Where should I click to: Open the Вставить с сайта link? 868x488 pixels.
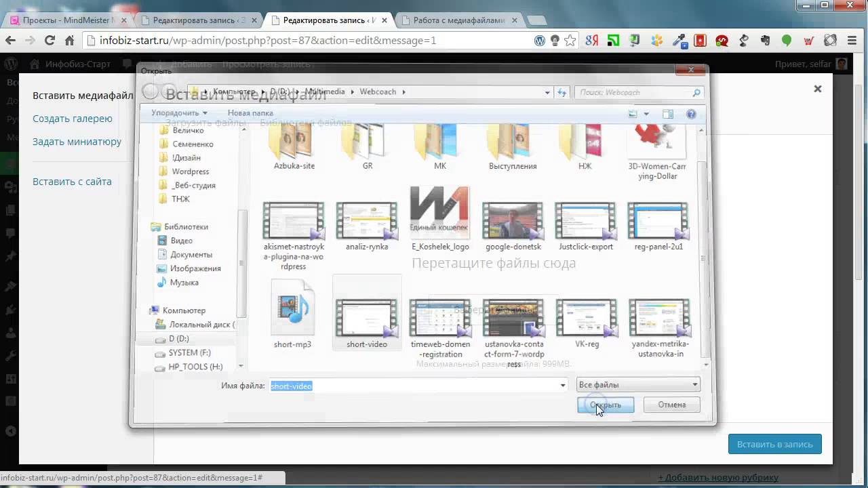[72, 182]
